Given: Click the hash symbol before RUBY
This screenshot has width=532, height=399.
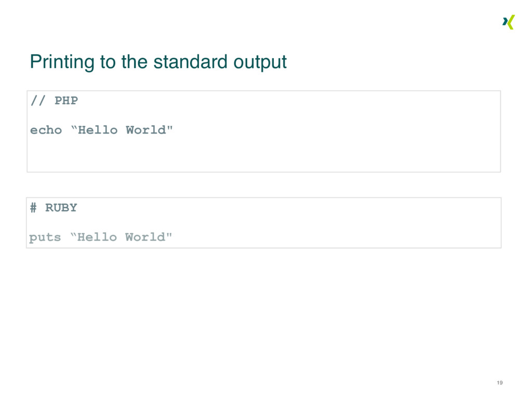Looking at the screenshot, I should tap(33, 208).
